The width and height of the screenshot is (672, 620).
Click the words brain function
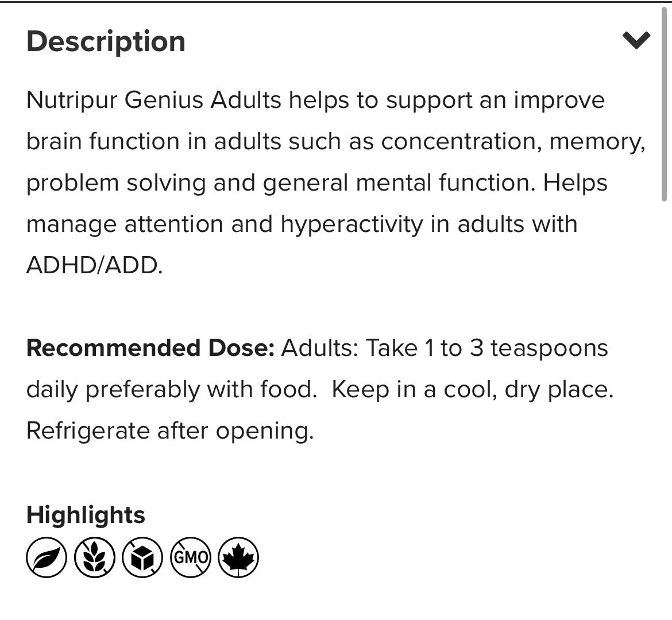coord(103,141)
